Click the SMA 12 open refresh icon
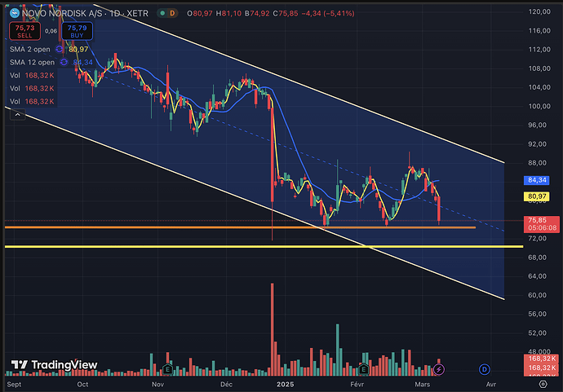563x392 pixels. tap(64, 63)
